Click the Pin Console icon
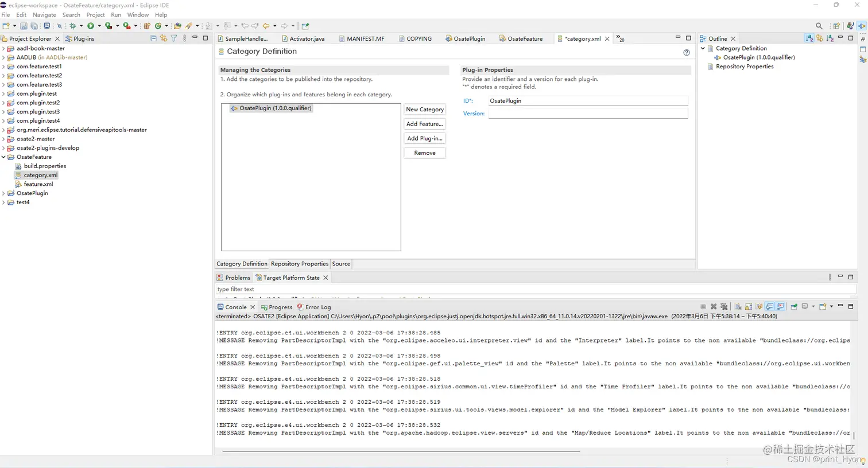 (x=794, y=306)
